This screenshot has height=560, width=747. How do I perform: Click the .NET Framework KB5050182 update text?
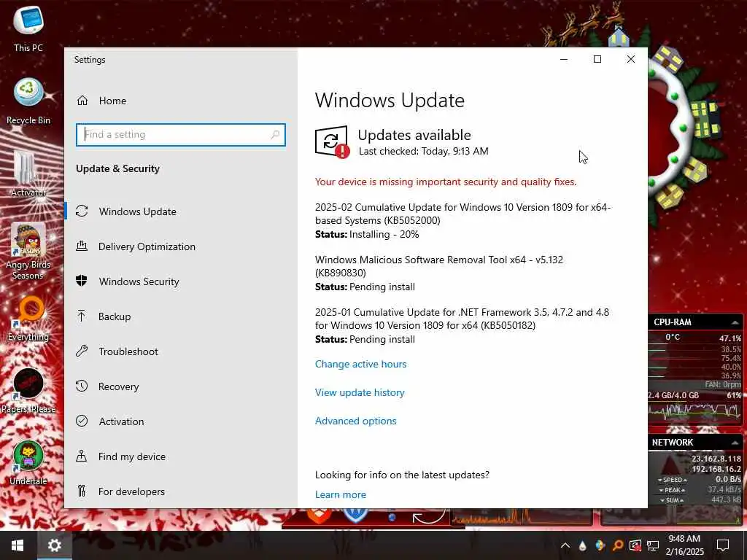[x=462, y=319]
